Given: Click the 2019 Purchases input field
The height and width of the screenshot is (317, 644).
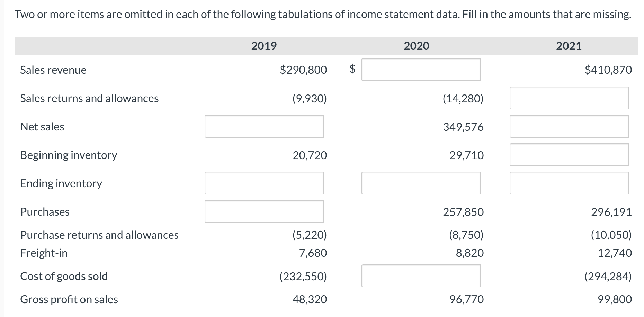Looking at the screenshot, I should [x=264, y=211].
